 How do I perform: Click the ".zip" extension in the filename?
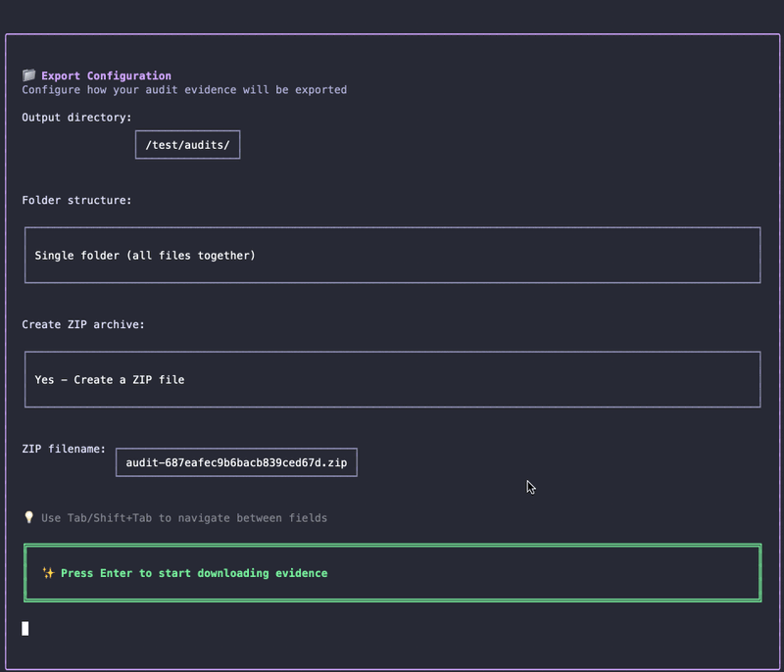tap(335, 462)
